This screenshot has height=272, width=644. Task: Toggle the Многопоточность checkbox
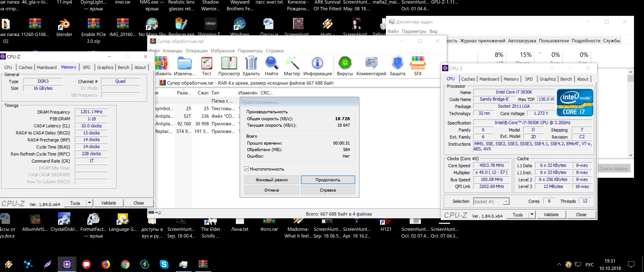tap(247, 169)
